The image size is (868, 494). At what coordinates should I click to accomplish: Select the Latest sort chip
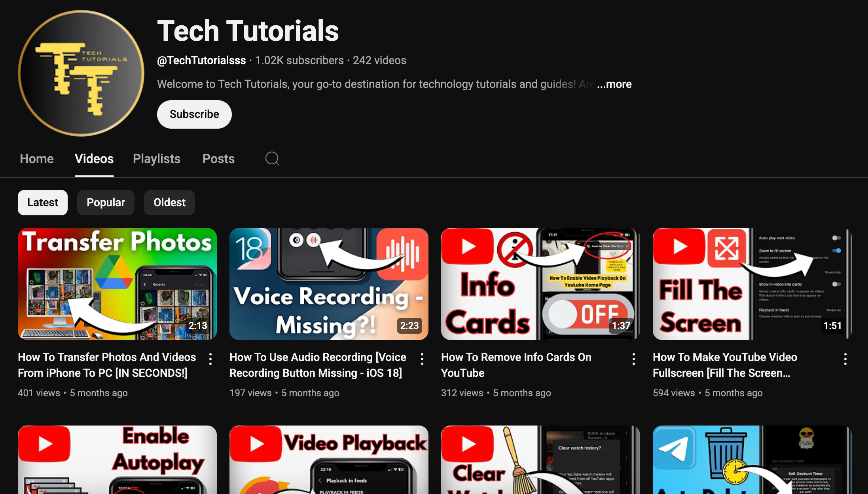pyautogui.click(x=43, y=203)
